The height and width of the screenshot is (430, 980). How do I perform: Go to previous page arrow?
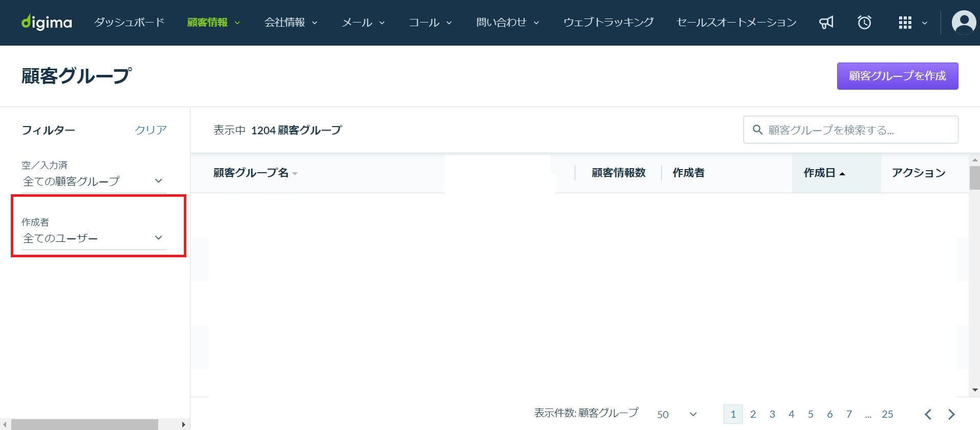[x=928, y=414]
